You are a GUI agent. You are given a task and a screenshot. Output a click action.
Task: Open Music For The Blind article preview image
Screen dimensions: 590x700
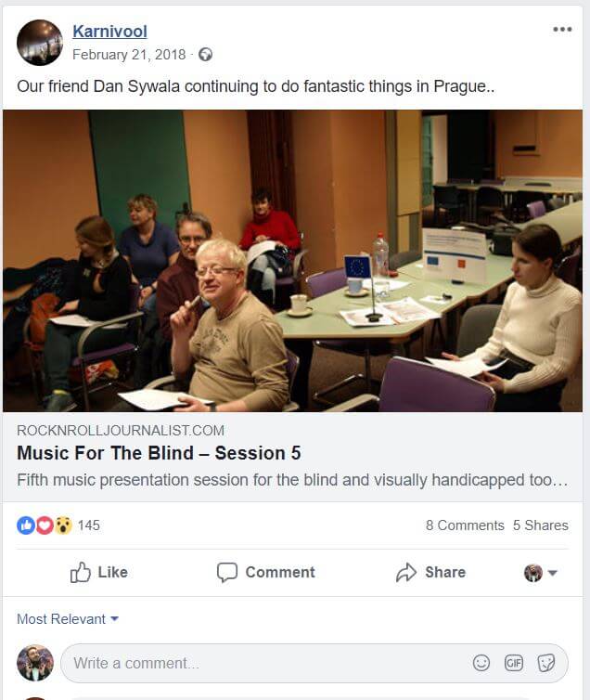(292, 261)
